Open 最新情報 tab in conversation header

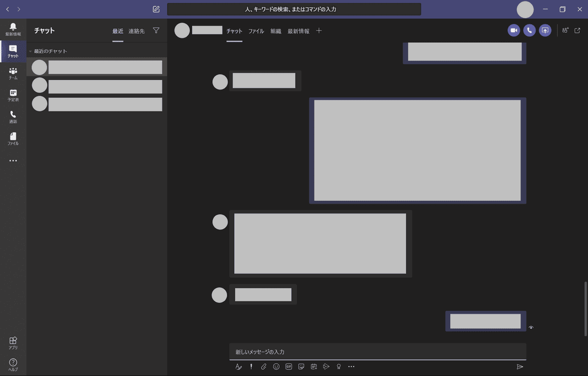(x=298, y=31)
